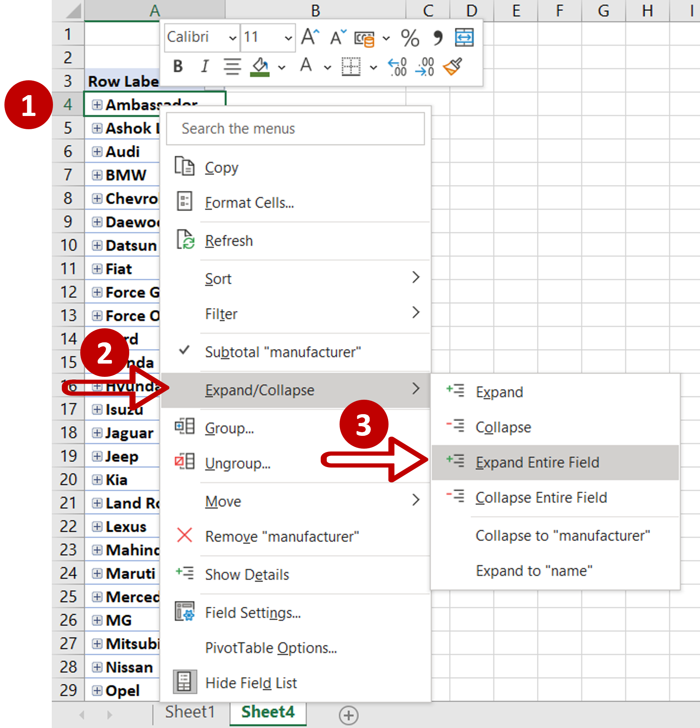Switch to the Sheet1 tab

190,712
